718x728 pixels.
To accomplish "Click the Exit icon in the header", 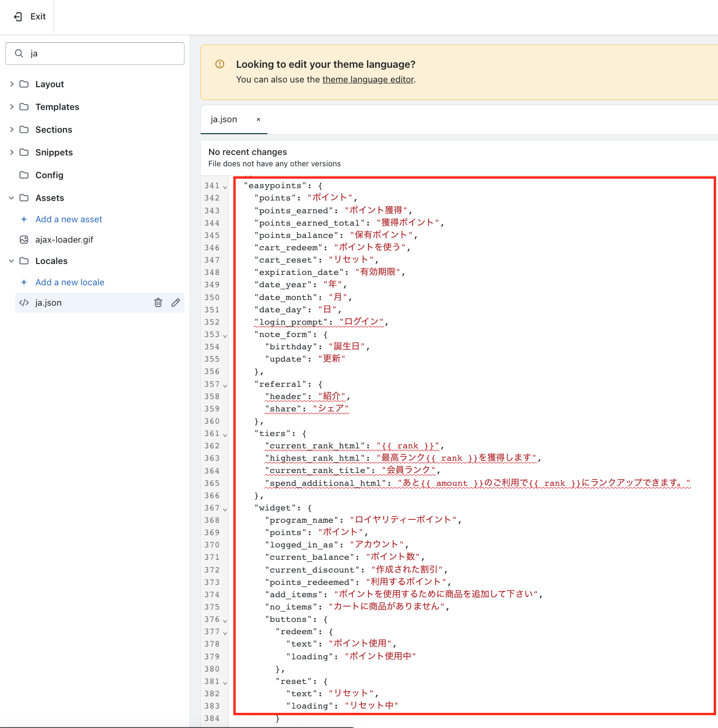I will click(18, 17).
